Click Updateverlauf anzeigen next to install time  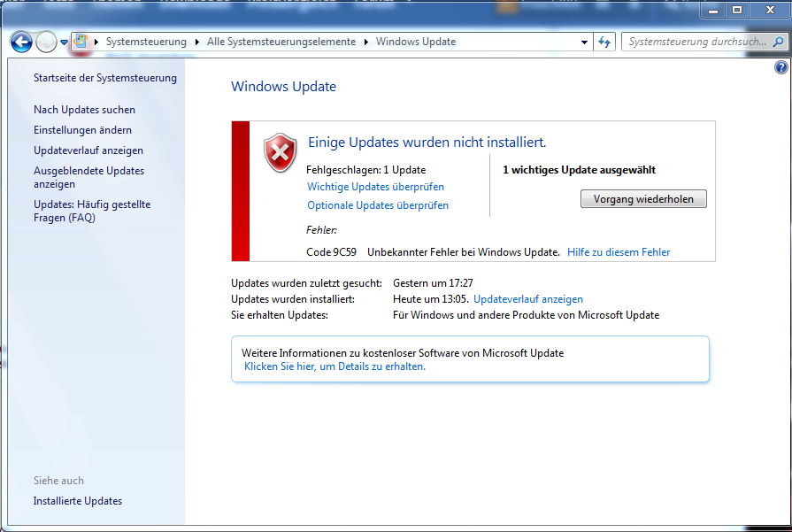528,299
